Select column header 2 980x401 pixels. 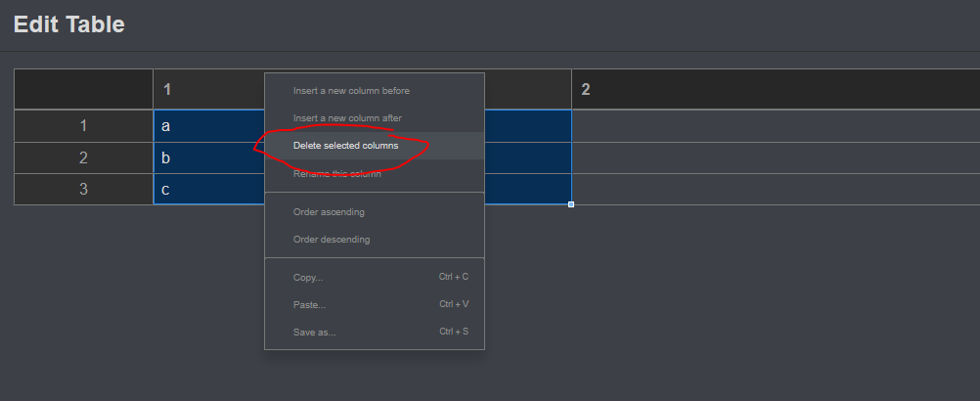pos(773,90)
